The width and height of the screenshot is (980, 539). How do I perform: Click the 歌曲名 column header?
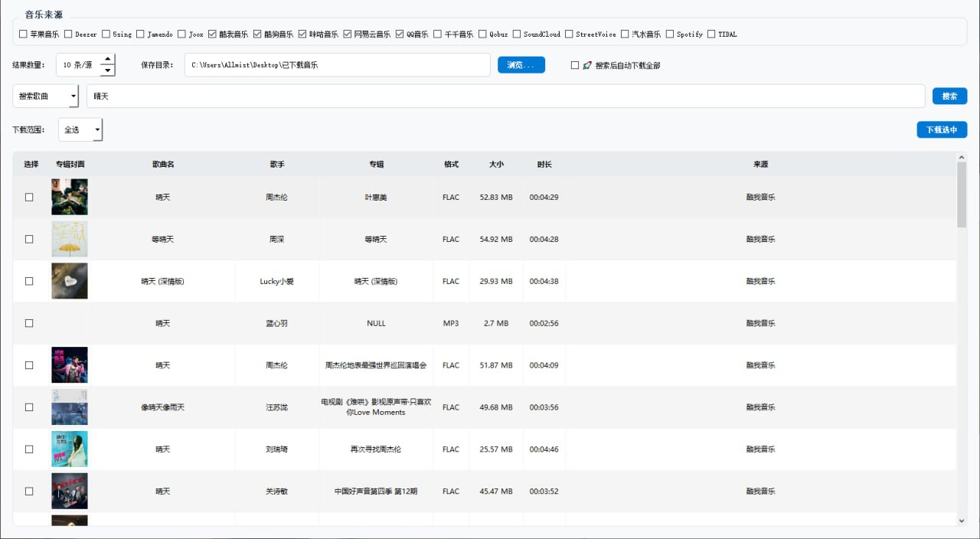point(163,164)
